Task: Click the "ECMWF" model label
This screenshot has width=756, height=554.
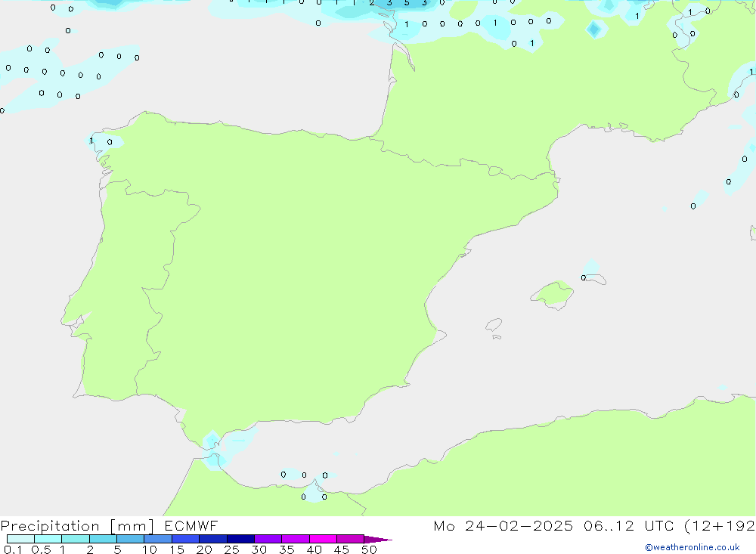Action: (x=191, y=525)
